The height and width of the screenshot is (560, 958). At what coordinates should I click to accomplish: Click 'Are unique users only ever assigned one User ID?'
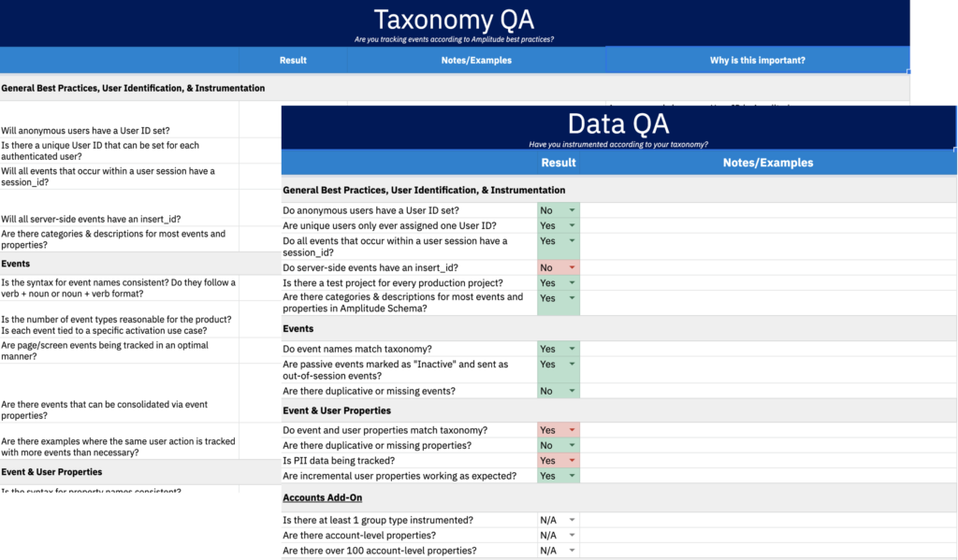tap(390, 225)
